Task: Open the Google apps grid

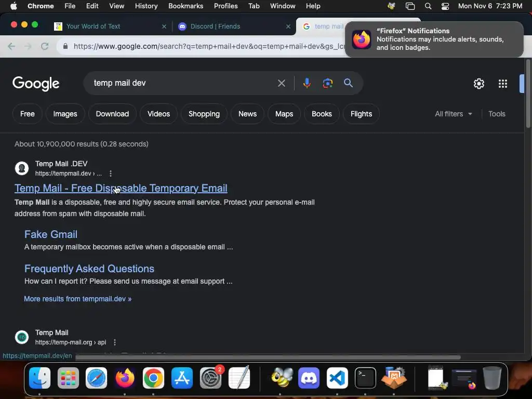Action: pyautogui.click(x=503, y=84)
